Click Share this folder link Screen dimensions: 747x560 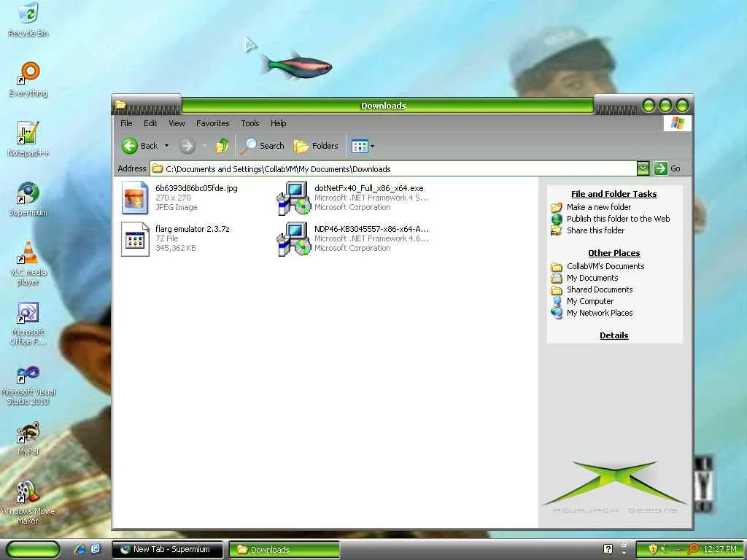point(595,230)
